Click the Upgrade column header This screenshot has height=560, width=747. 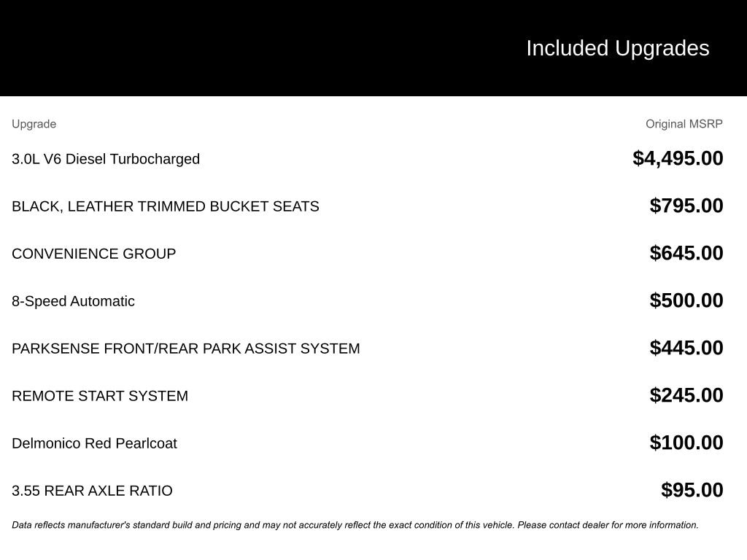point(34,124)
